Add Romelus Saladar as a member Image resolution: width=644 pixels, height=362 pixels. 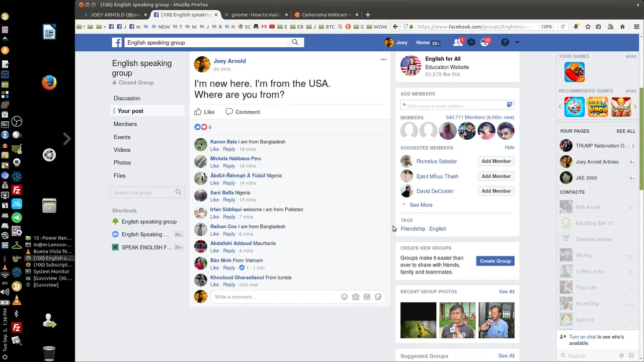[x=496, y=161]
